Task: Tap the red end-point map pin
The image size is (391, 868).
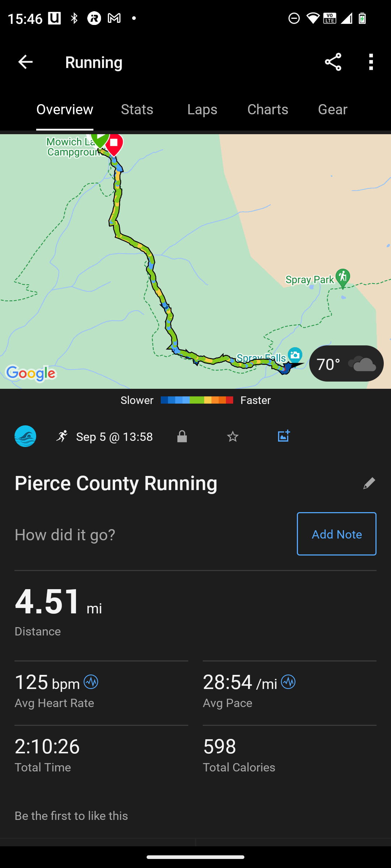Action: (114, 144)
